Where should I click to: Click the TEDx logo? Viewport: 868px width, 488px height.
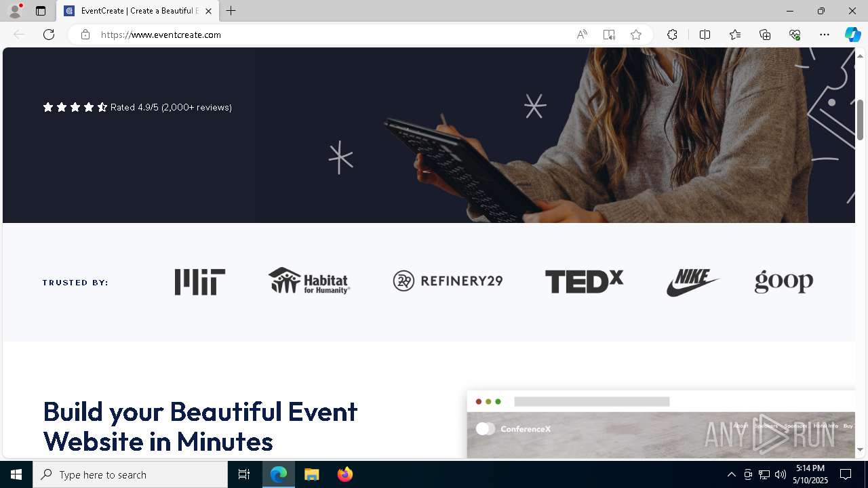584,281
